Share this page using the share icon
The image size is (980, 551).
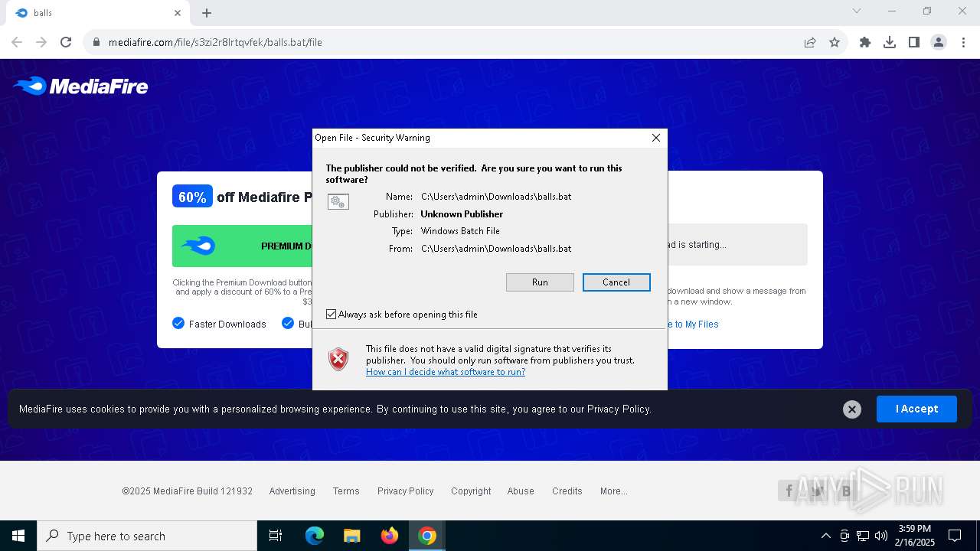click(810, 42)
